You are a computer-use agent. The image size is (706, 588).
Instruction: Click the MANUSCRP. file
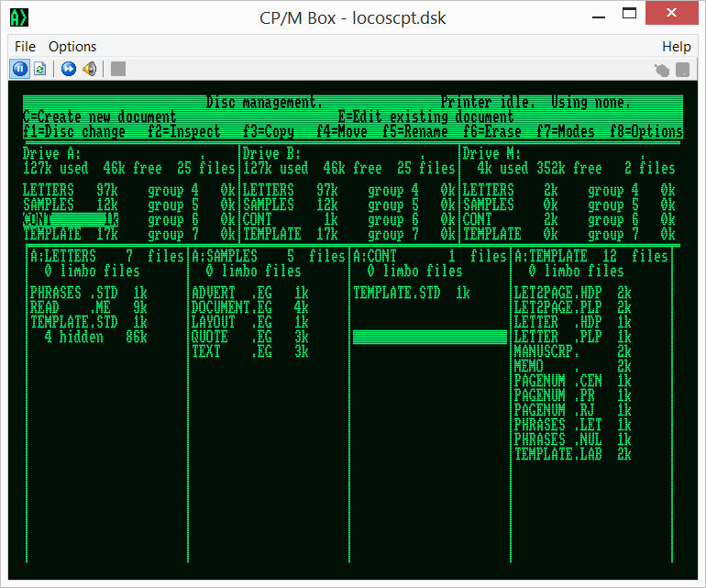573,352
